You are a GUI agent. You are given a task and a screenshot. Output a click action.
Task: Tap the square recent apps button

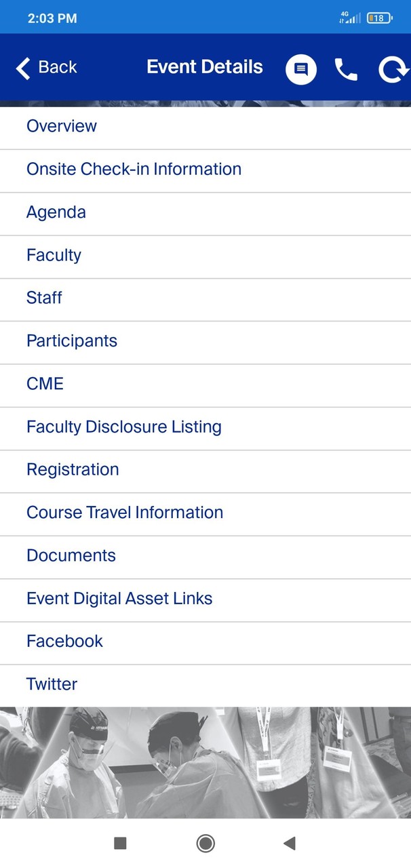(x=120, y=843)
